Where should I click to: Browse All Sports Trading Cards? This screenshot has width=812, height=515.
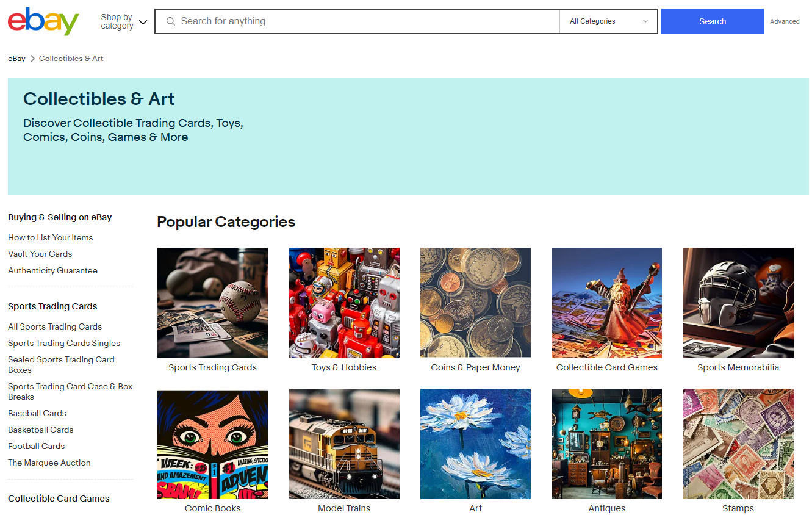click(x=54, y=326)
